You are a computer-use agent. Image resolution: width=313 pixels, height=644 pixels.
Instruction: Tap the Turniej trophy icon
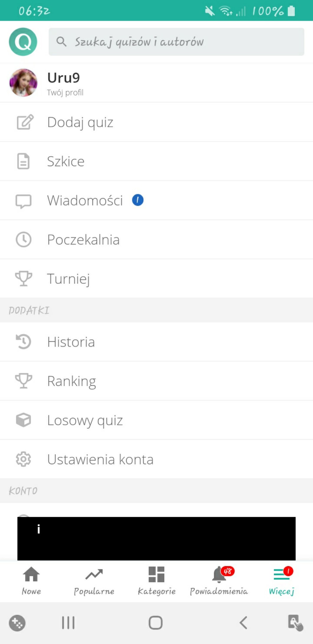click(23, 279)
